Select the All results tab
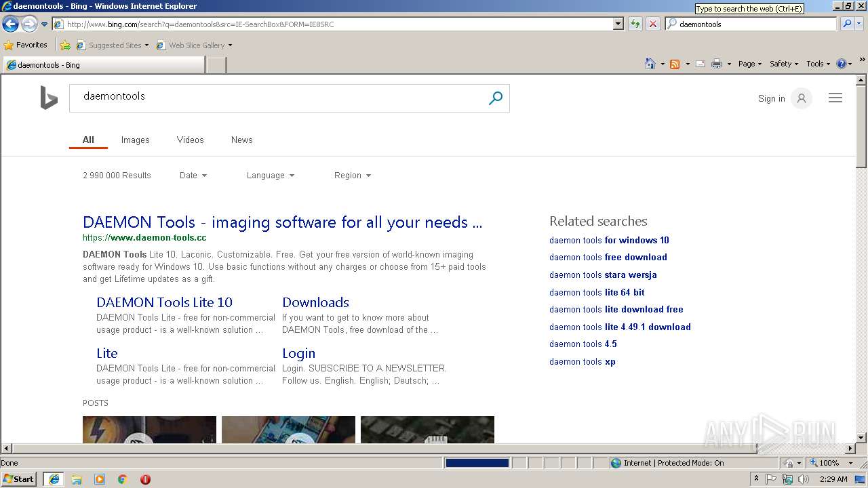The image size is (868, 488). click(x=88, y=140)
